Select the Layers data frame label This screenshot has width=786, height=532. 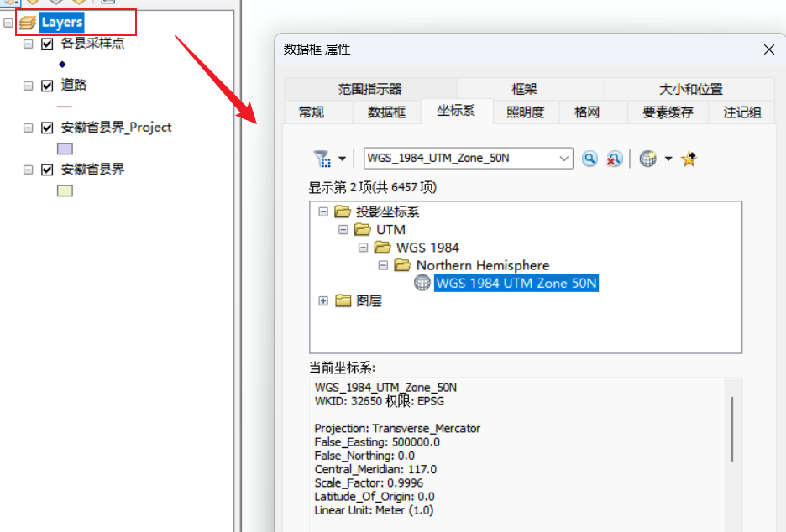61,23
